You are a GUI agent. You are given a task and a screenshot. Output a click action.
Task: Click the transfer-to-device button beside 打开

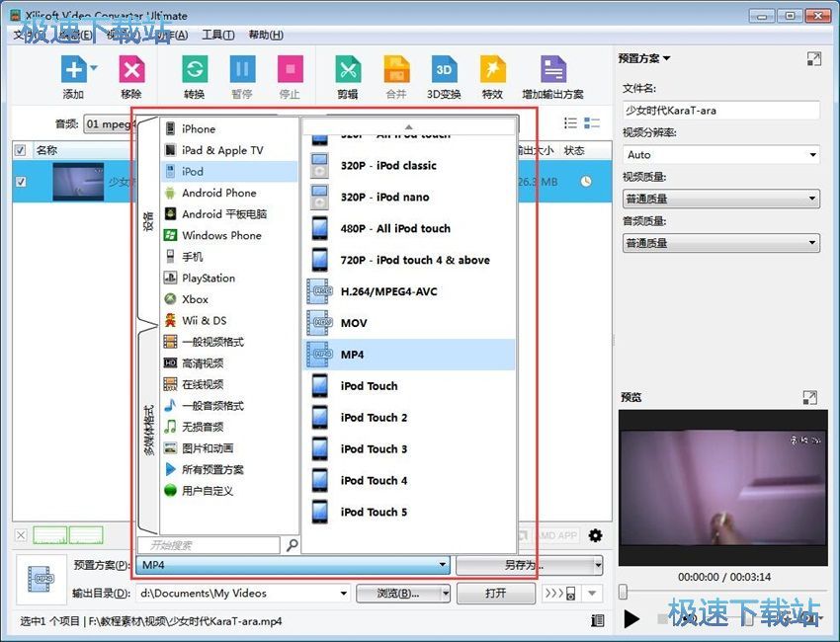pyautogui.click(x=560, y=594)
